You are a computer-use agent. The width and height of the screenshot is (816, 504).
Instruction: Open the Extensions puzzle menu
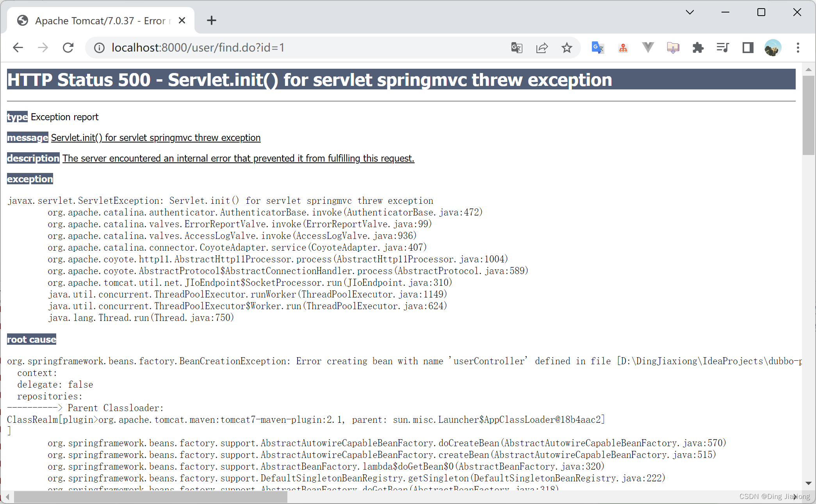pos(698,48)
